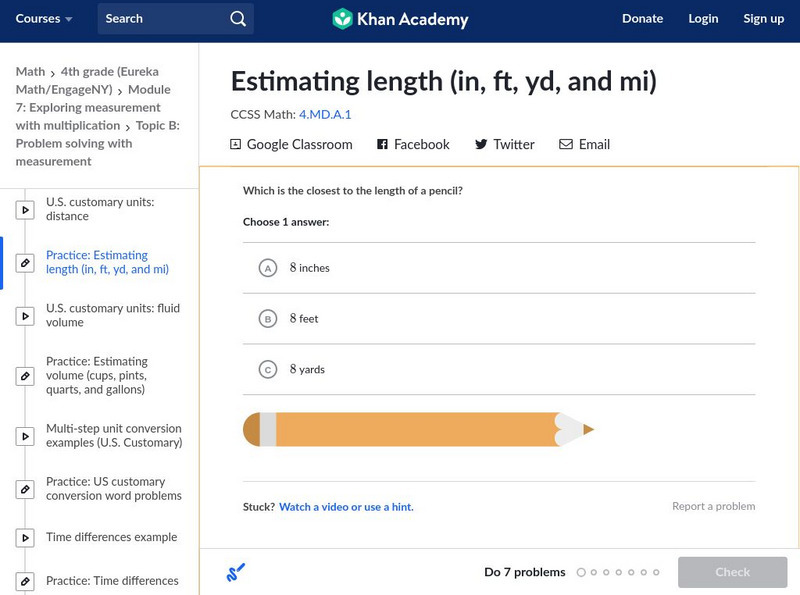
Task: Click the play icon beside U.S. customary units: distance
Action: [24, 208]
